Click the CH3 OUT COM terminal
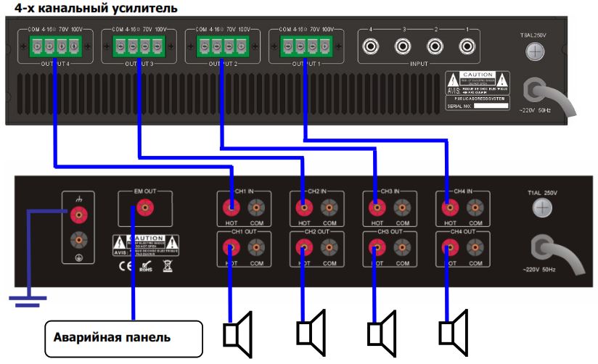 click(x=402, y=248)
